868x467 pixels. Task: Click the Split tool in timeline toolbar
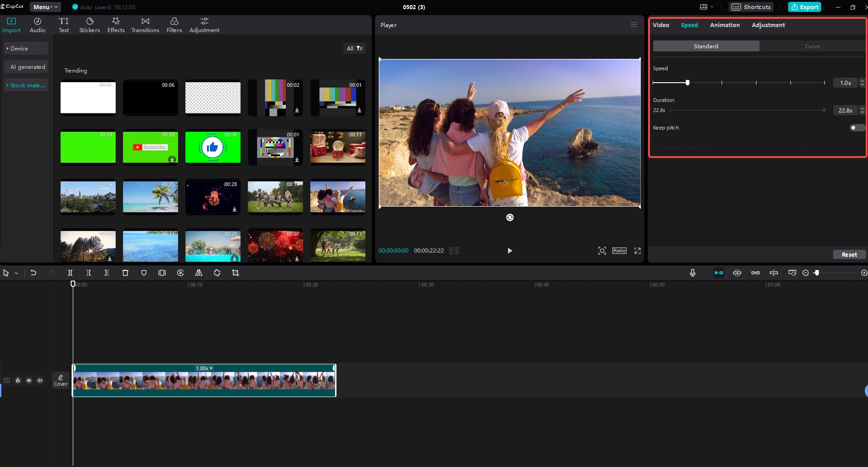pyautogui.click(x=70, y=273)
